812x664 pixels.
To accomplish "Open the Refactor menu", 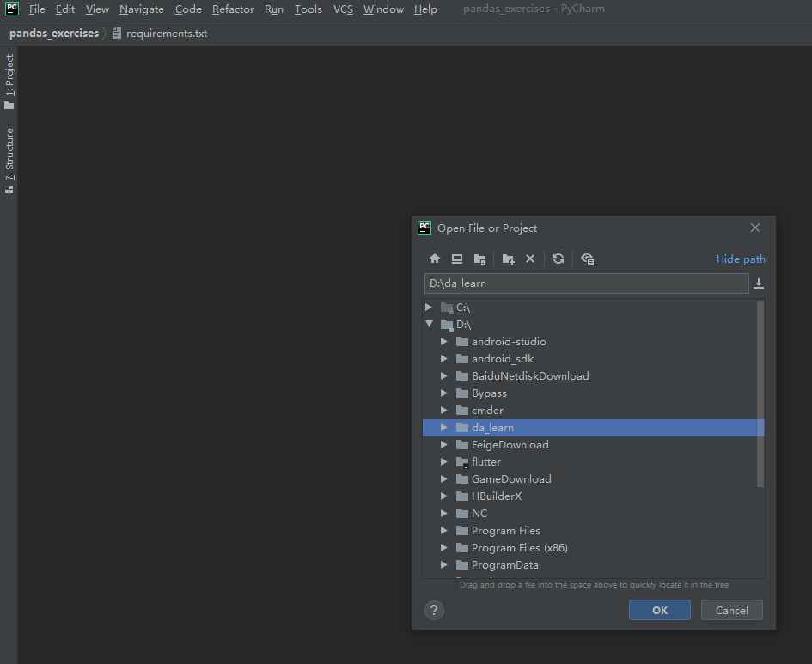I will pyautogui.click(x=233, y=9).
